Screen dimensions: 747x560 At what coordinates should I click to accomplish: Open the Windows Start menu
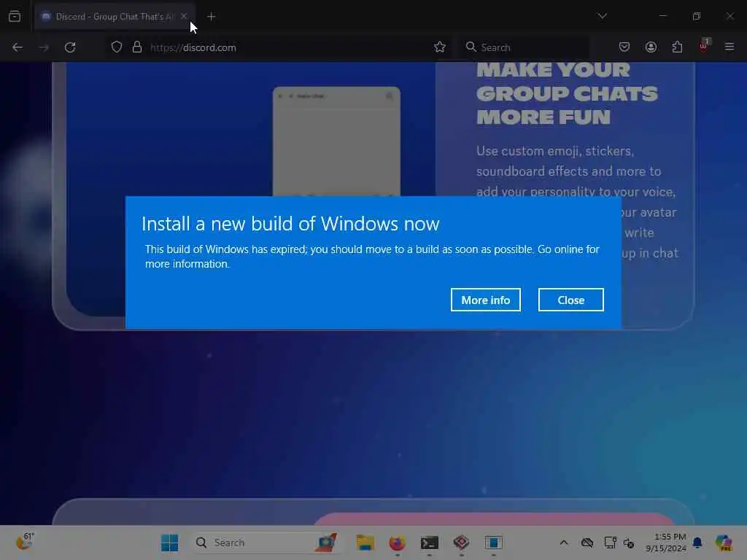coord(169,542)
